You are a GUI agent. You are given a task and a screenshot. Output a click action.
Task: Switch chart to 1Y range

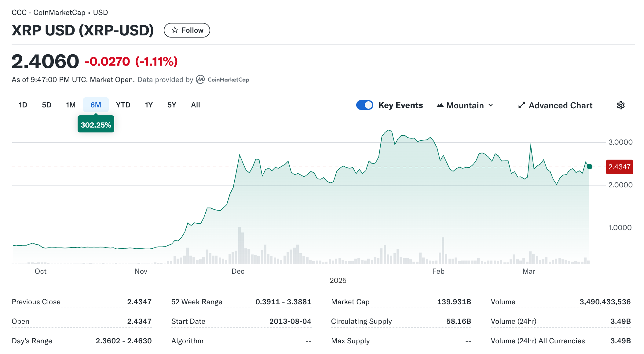click(x=149, y=105)
